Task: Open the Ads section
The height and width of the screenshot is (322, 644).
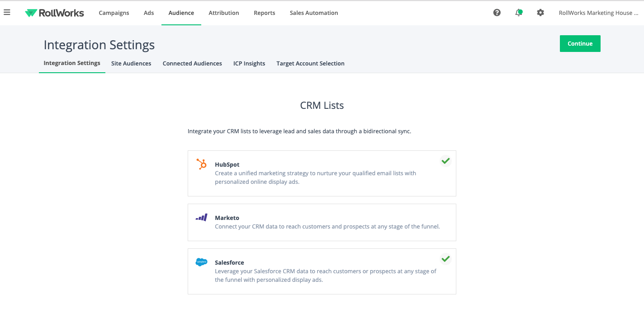Action: 149,13
